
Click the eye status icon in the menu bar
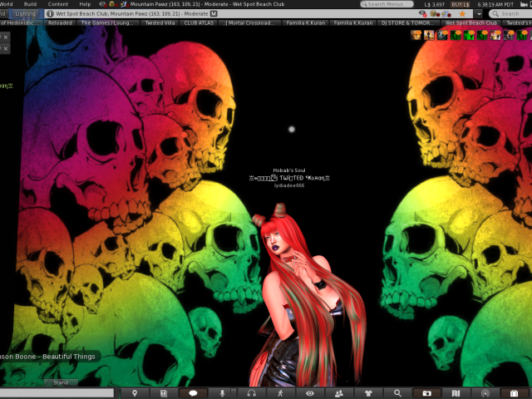pyautogui.click(x=102, y=4)
